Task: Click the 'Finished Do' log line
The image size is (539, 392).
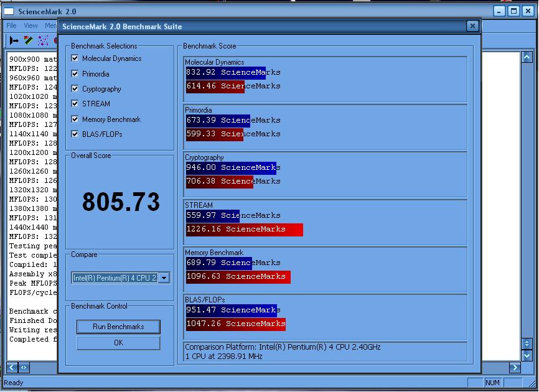Action: tap(33, 320)
